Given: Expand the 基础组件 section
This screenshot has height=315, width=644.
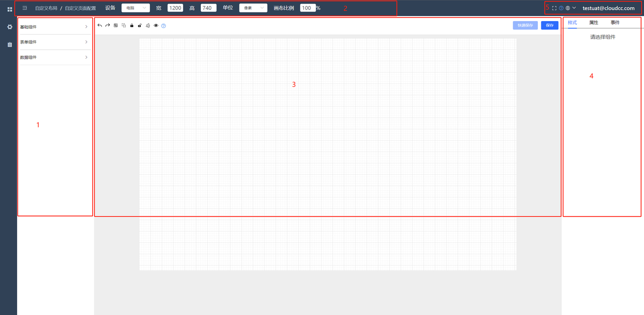Looking at the screenshot, I should click(x=54, y=27).
